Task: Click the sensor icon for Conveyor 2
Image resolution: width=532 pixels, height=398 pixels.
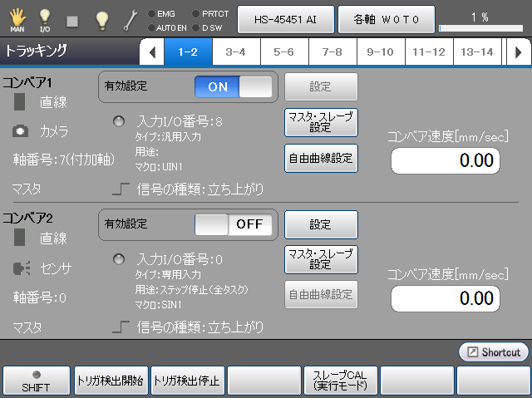Action: 21,268
